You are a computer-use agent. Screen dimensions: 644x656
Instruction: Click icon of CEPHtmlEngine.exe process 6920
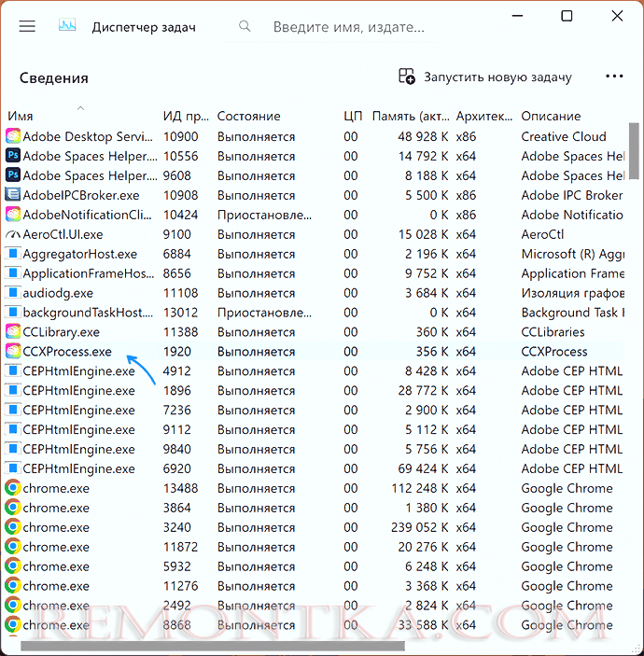click(13, 468)
